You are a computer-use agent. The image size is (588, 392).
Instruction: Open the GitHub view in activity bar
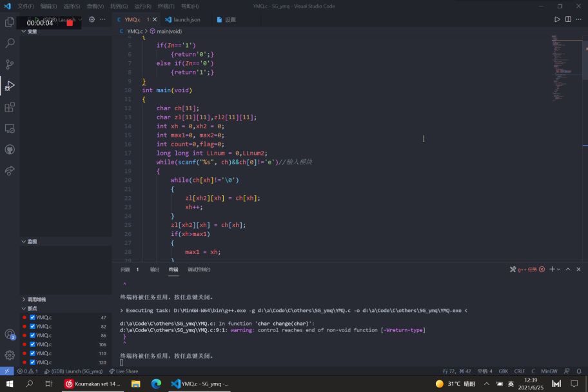[x=10, y=150]
